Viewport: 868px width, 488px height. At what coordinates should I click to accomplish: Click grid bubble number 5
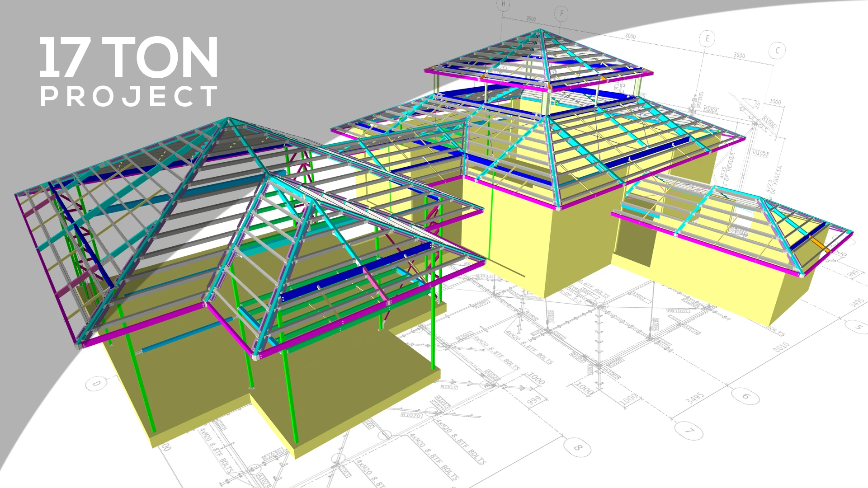tap(859, 327)
